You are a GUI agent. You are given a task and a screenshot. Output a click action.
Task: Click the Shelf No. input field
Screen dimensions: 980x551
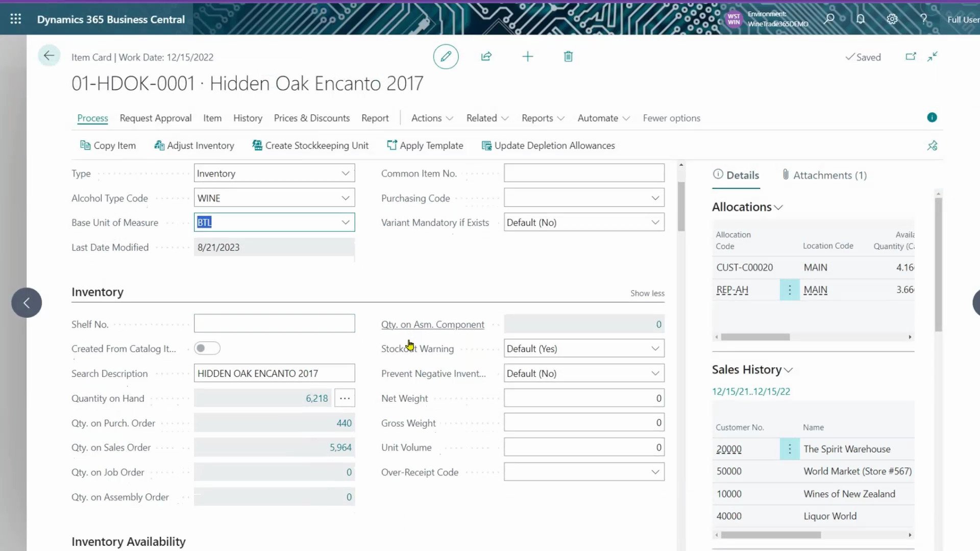tap(274, 324)
